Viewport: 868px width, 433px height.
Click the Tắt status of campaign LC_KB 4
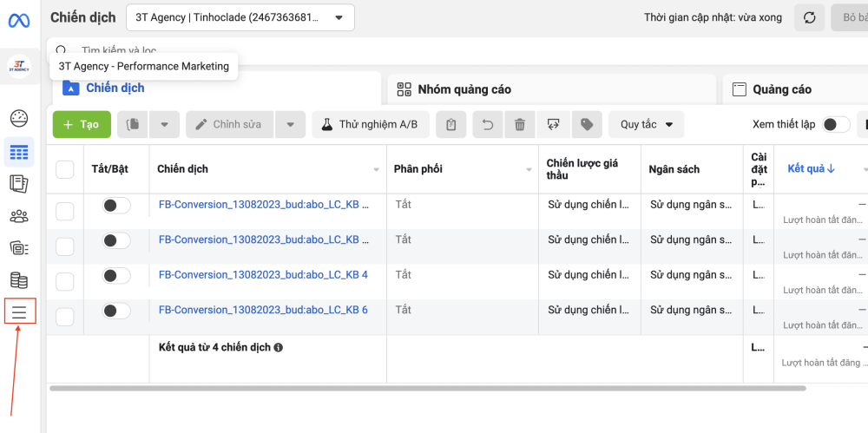coord(403,275)
